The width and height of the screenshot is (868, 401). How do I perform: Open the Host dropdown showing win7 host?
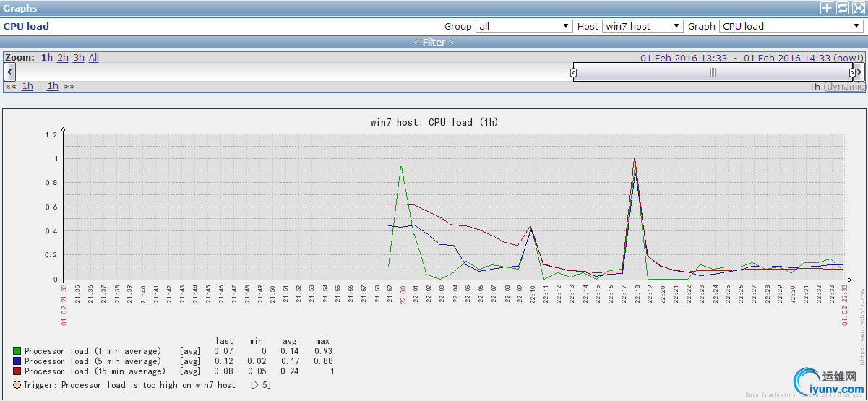642,26
